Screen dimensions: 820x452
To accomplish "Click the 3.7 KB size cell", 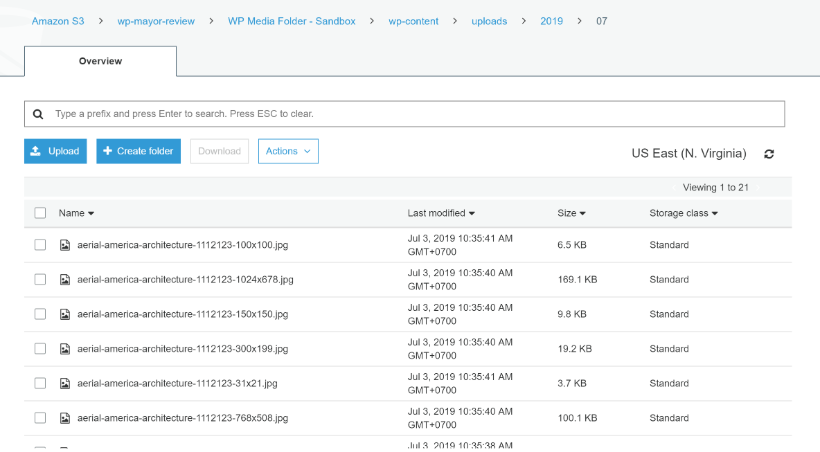I will pos(572,383).
